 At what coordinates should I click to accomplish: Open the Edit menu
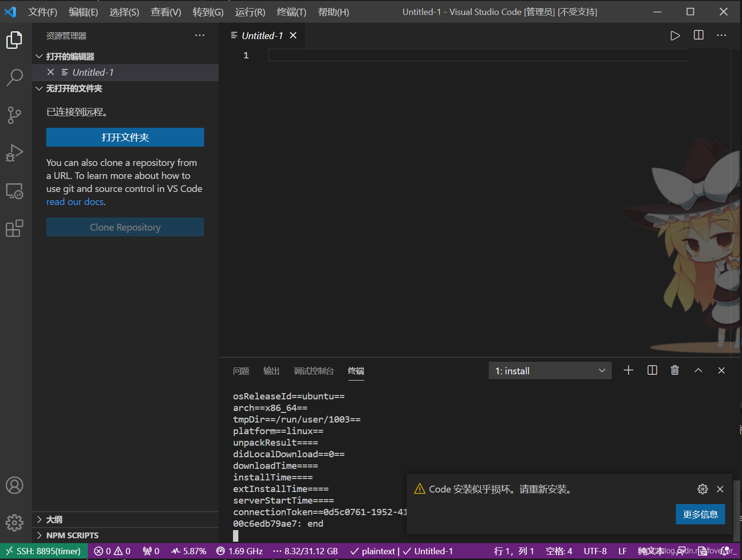tap(83, 12)
